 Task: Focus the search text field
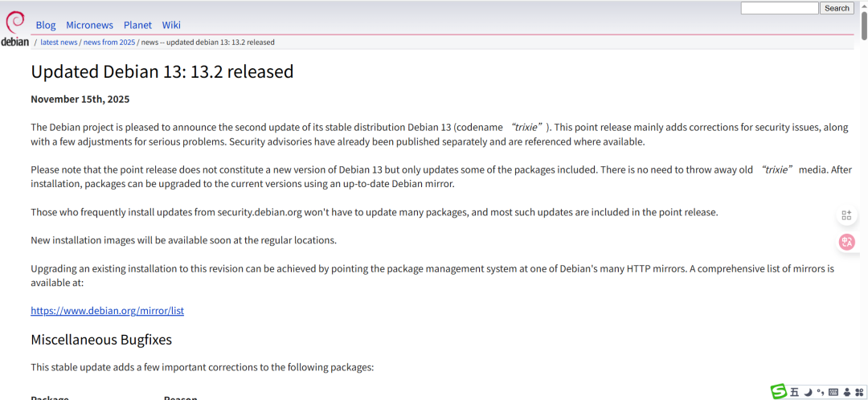click(x=780, y=8)
